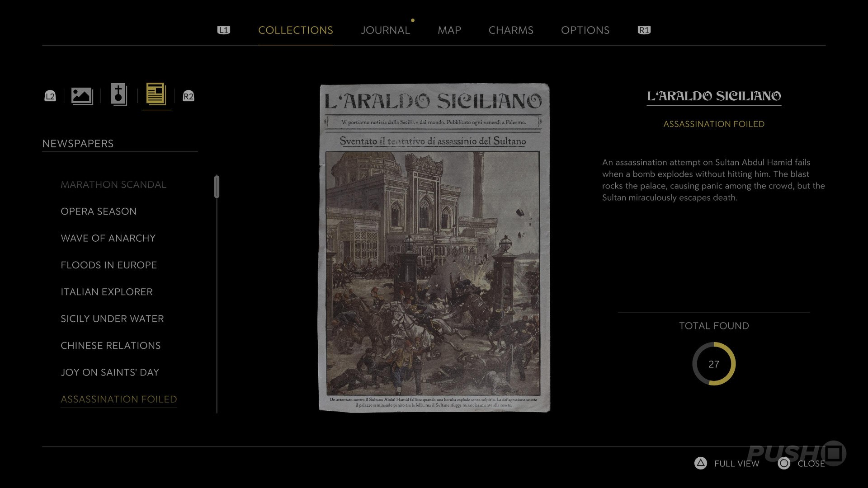Image resolution: width=868 pixels, height=488 pixels.
Task: Click the circle Close icon
Action: (784, 463)
